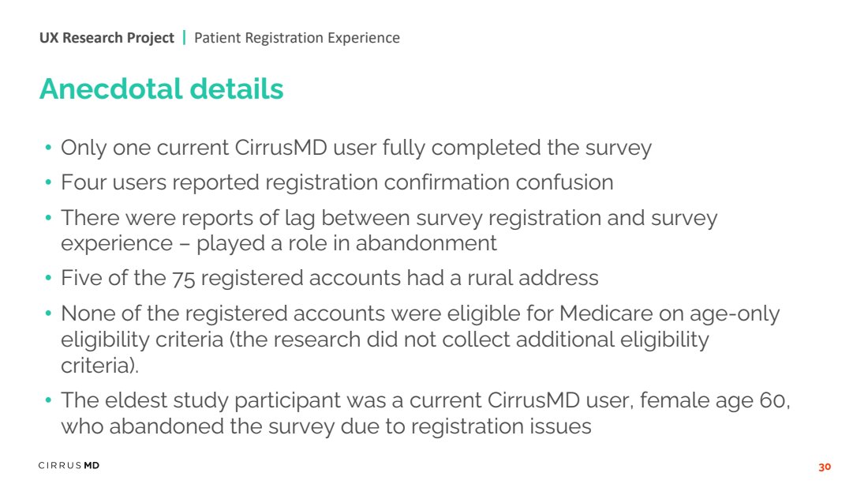868x488 pixels.
Task: Click the 'eligibility criteria (the research' line
Action: [385, 340]
